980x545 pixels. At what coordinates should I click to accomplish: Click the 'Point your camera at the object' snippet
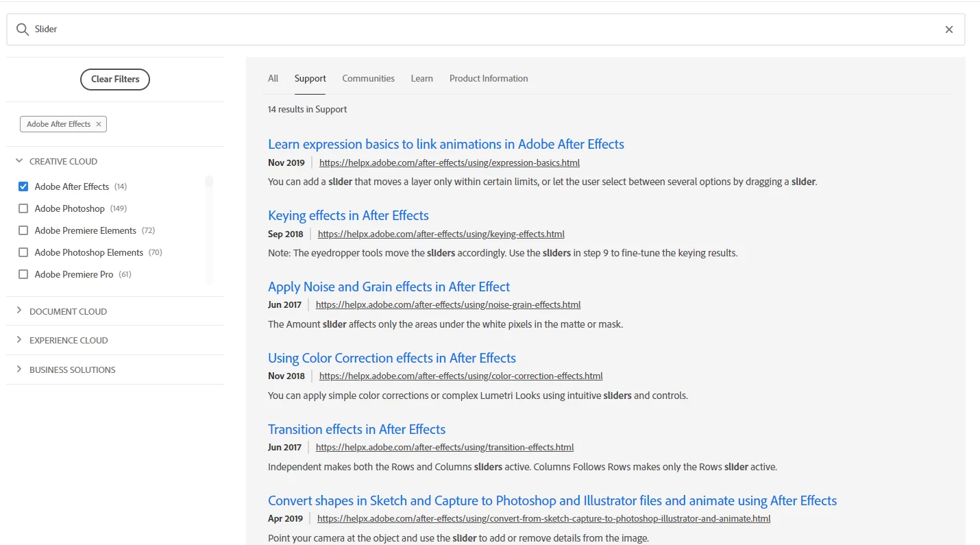pyautogui.click(x=458, y=538)
